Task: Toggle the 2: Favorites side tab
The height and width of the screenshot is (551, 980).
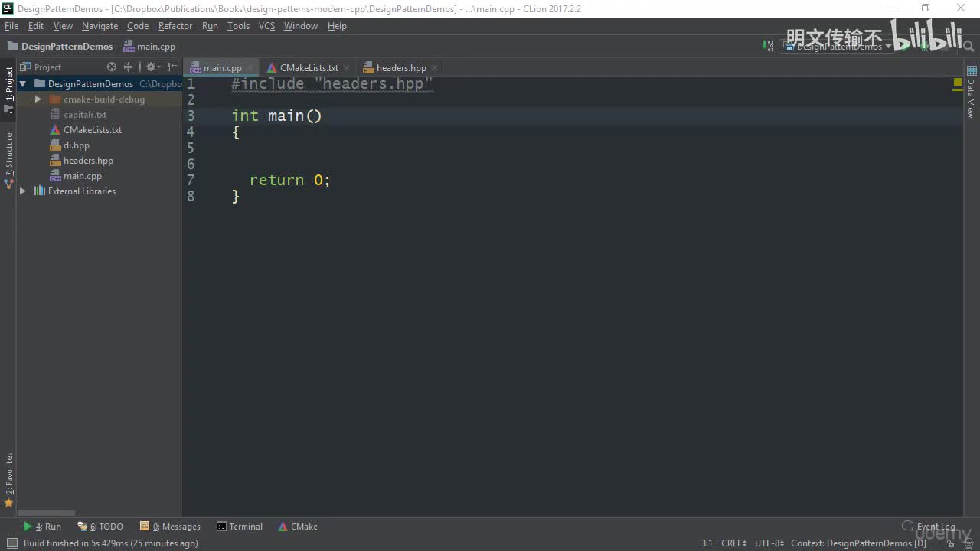Action: 9,480
